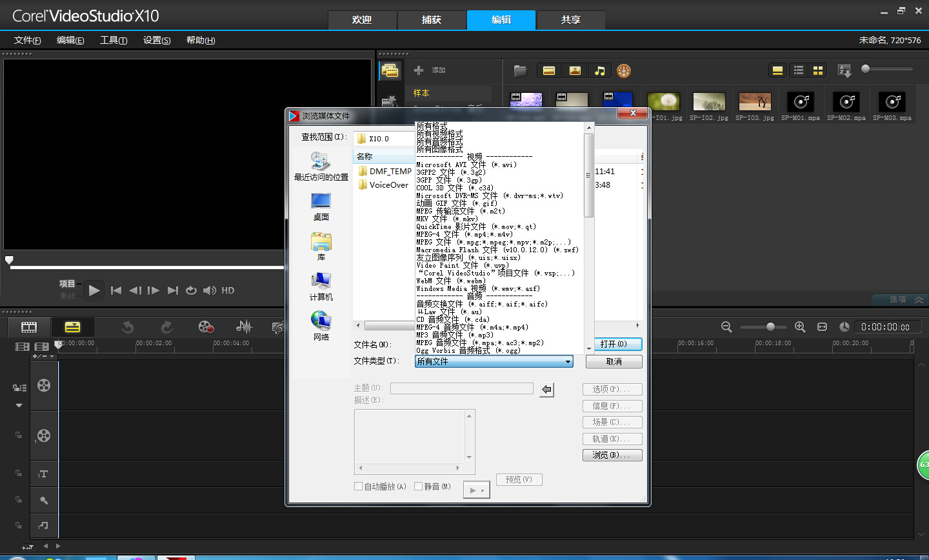
Task: Click the 浏览(B)... button
Action: 612,455
